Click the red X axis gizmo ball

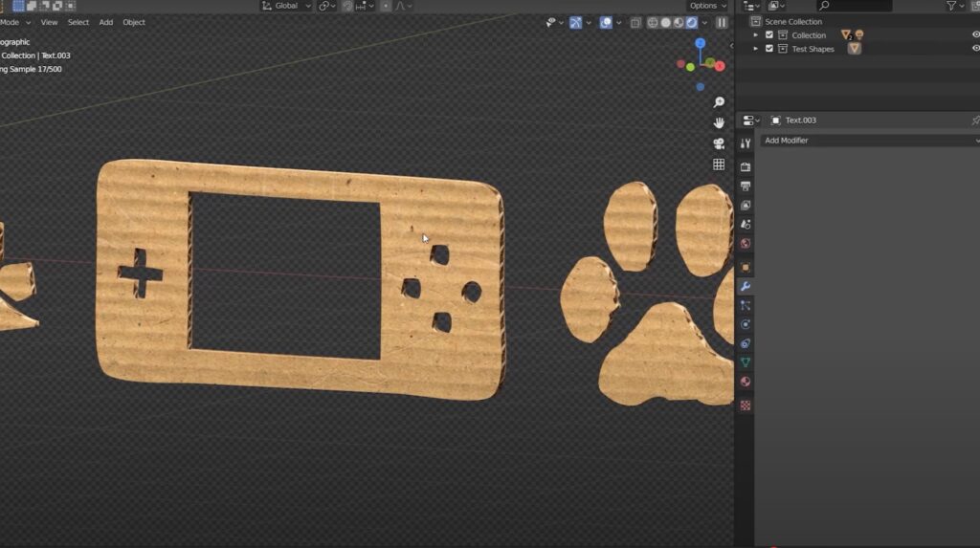(720, 66)
